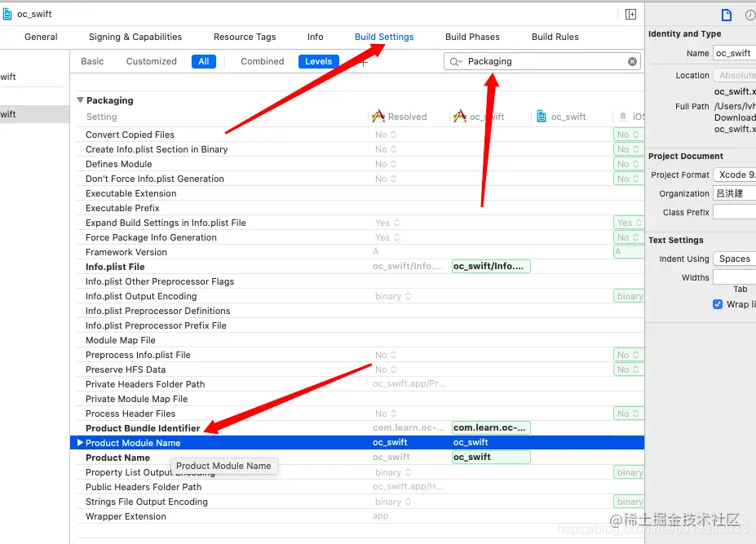
Task: Click the Organization text field
Action: click(x=734, y=193)
